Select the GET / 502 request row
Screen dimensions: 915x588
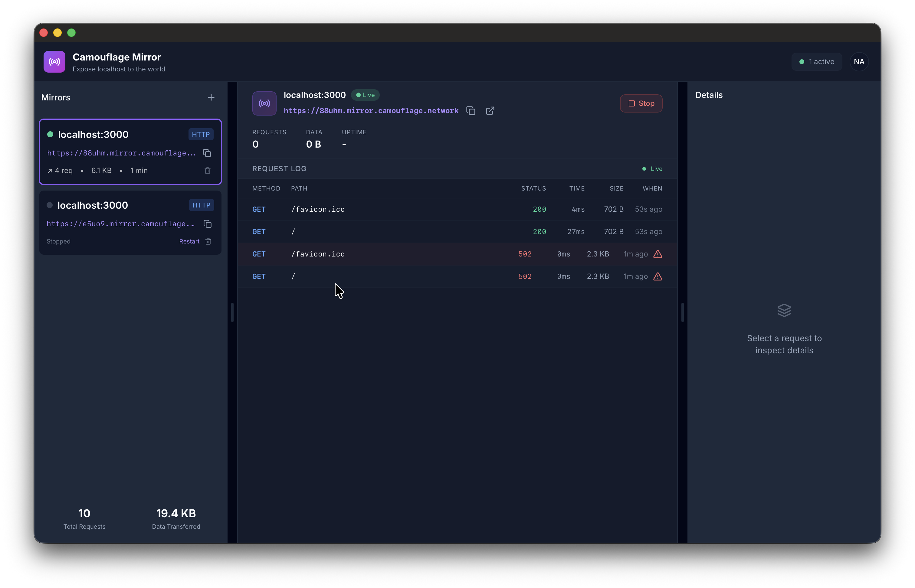(x=457, y=276)
